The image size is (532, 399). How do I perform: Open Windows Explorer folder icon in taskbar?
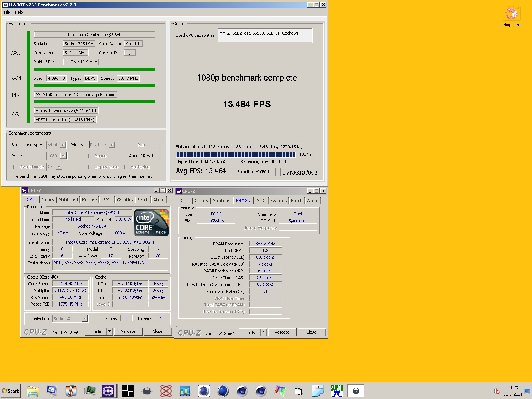pos(33,391)
